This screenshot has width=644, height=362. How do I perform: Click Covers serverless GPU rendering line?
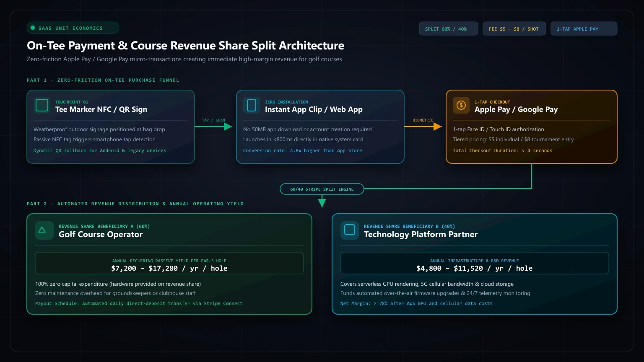[x=428, y=284]
